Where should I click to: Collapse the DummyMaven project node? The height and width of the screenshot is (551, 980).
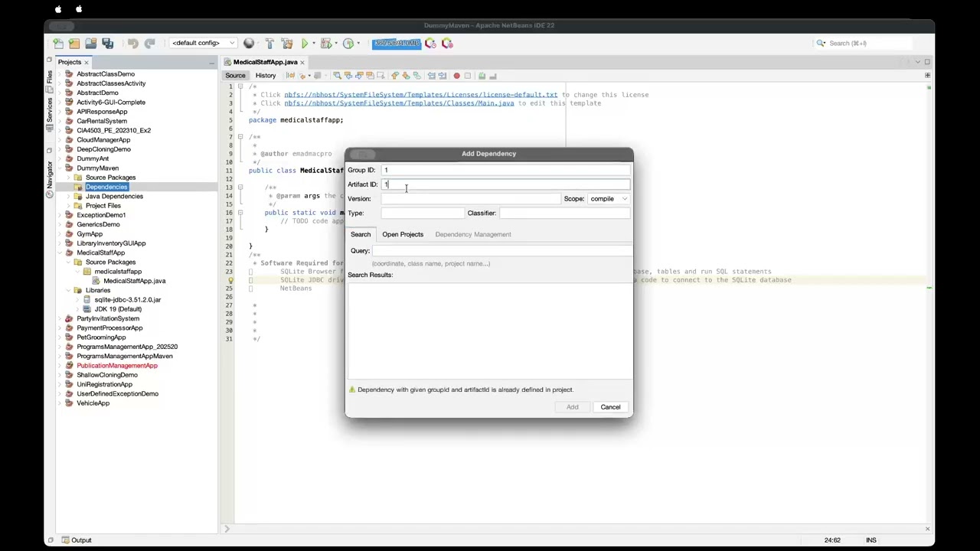[60, 168]
